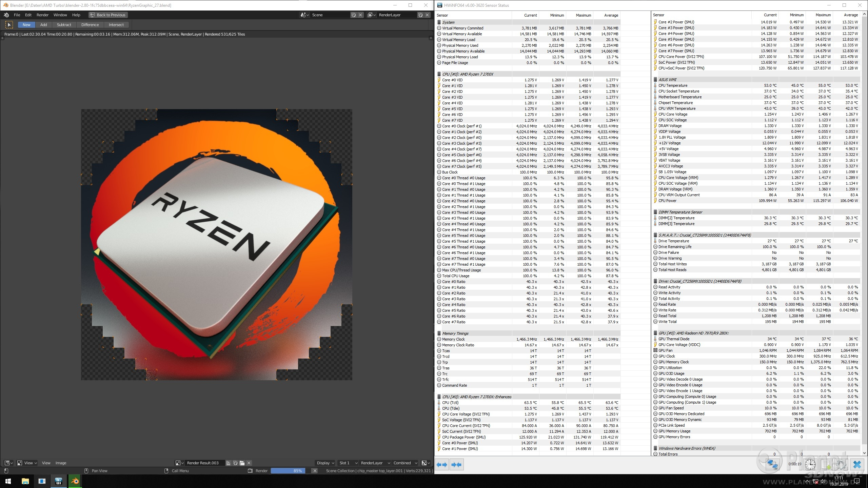
Task: Click HWiNFO network remote monitoring icon
Action: coord(772,464)
